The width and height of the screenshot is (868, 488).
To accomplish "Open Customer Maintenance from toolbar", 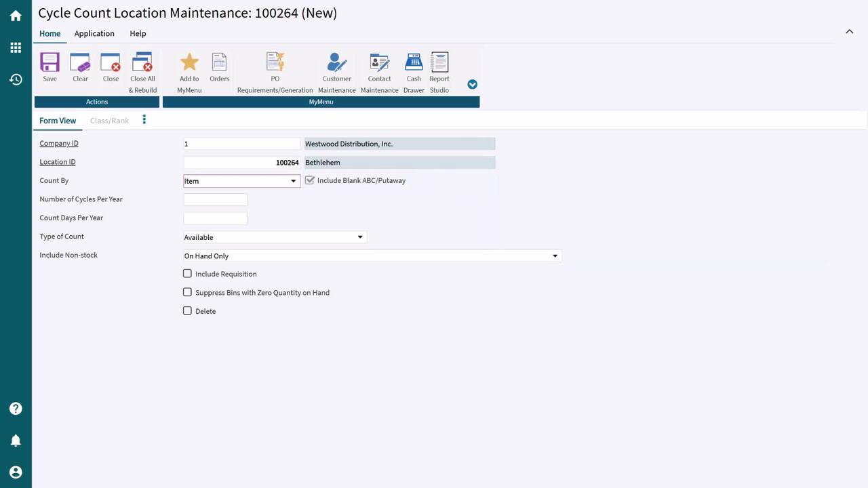I will (x=336, y=63).
